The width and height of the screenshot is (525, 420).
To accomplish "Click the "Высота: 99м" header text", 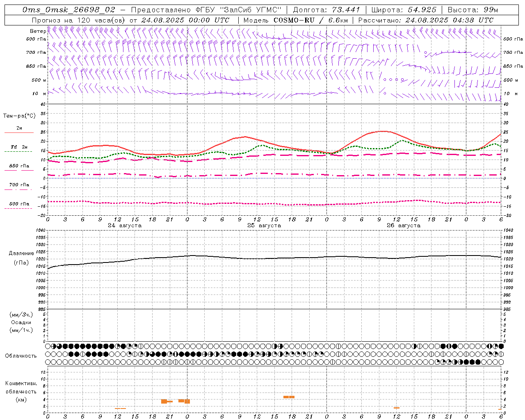I will [473, 10].
